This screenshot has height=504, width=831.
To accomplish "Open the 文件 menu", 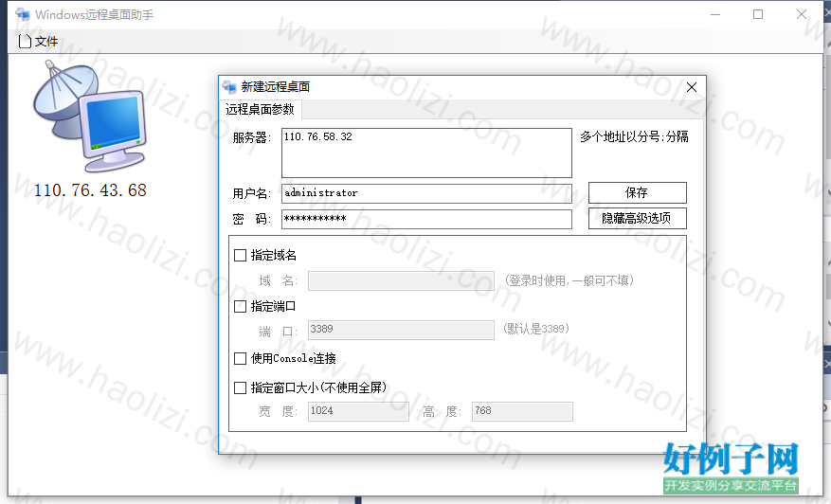I will (x=38, y=42).
